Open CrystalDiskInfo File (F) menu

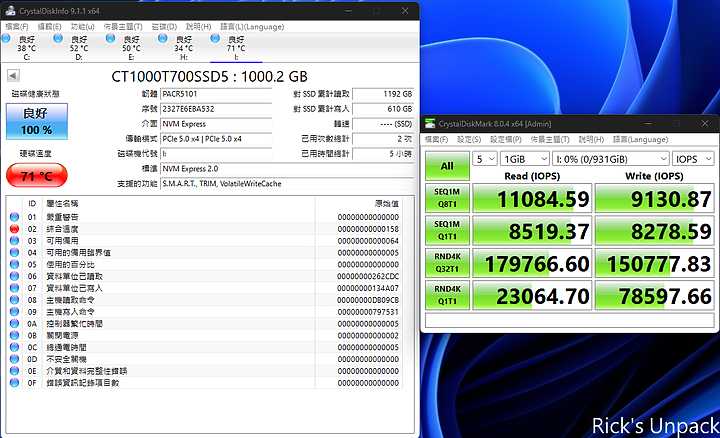coord(17,27)
